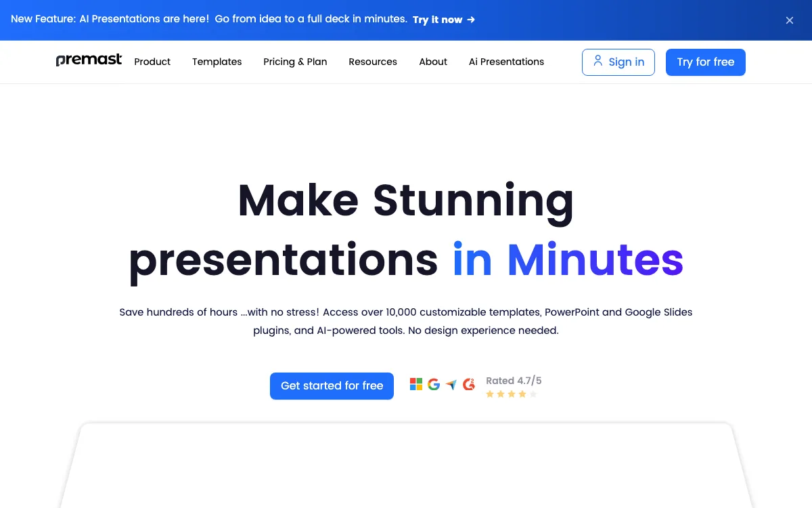Click the 'Save hundreds of hours' description
This screenshot has width=812, height=508.
pyautogui.click(x=406, y=322)
